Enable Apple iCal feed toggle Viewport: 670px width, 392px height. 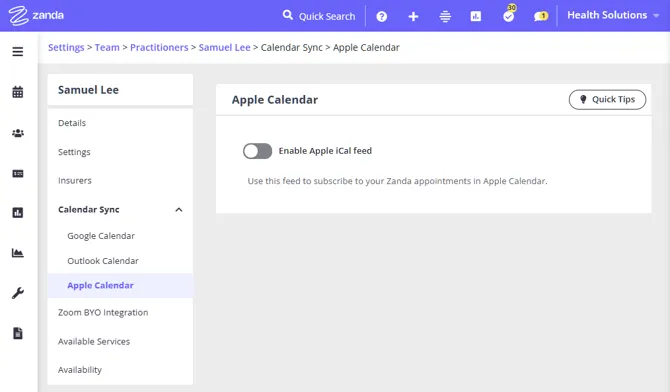[x=257, y=151]
